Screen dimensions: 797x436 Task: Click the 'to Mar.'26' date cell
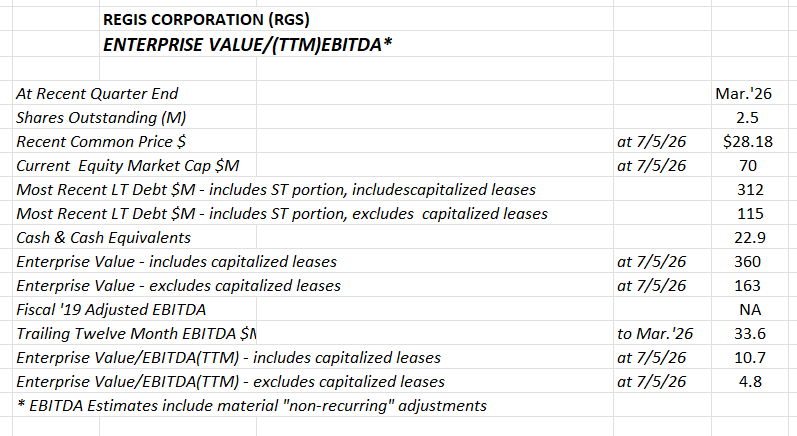point(655,333)
